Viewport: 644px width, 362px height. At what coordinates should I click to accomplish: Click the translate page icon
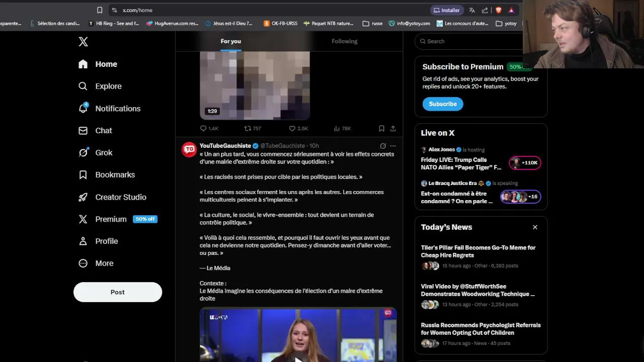point(472,10)
